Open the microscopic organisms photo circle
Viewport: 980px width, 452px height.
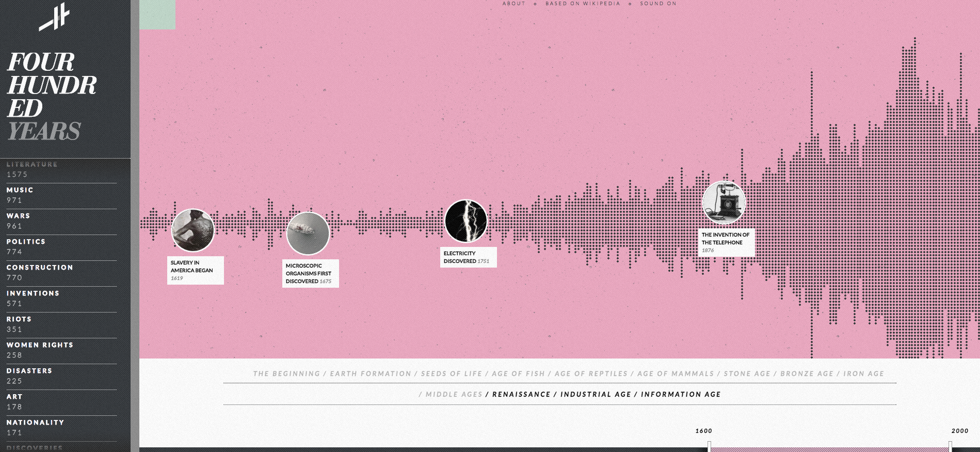(308, 233)
